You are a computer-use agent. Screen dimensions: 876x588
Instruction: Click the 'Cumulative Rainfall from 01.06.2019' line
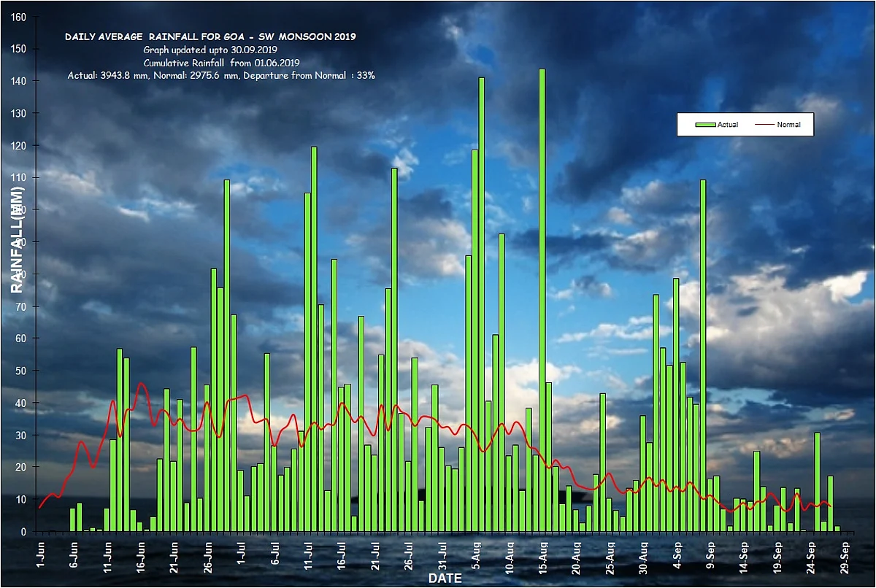(x=222, y=63)
